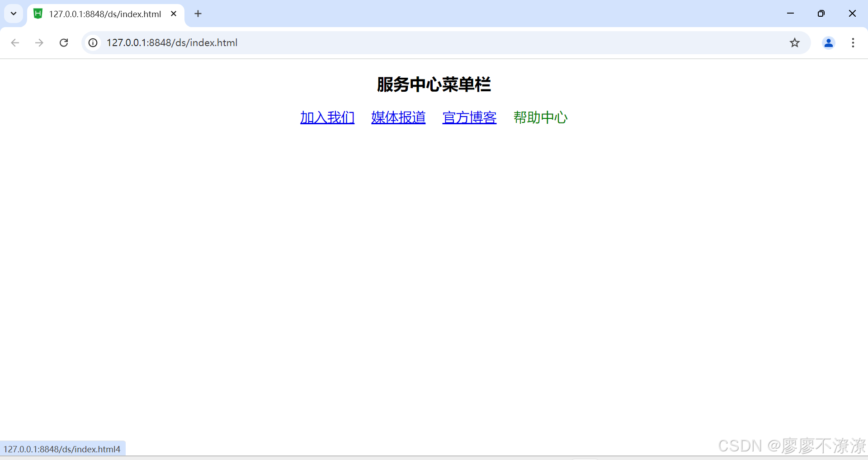868x460 pixels.
Task: Open the 加入我们 link
Action: pos(327,117)
